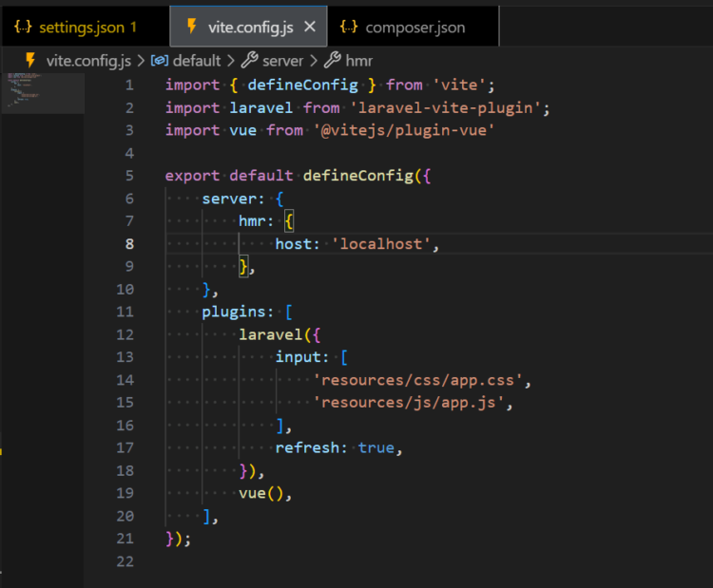The height and width of the screenshot is (588, 713).
Task: Click the variable symbol icon before default
Action: click(x=160, y=61)
